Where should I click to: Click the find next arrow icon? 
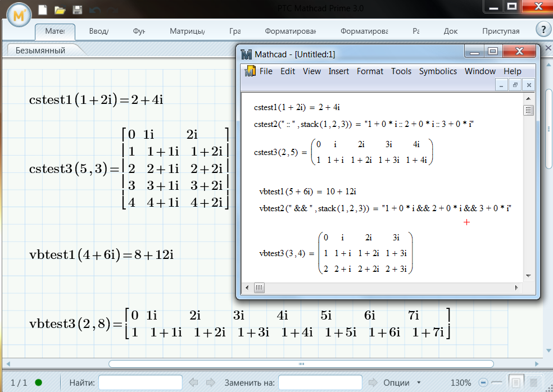coord(210,382)
